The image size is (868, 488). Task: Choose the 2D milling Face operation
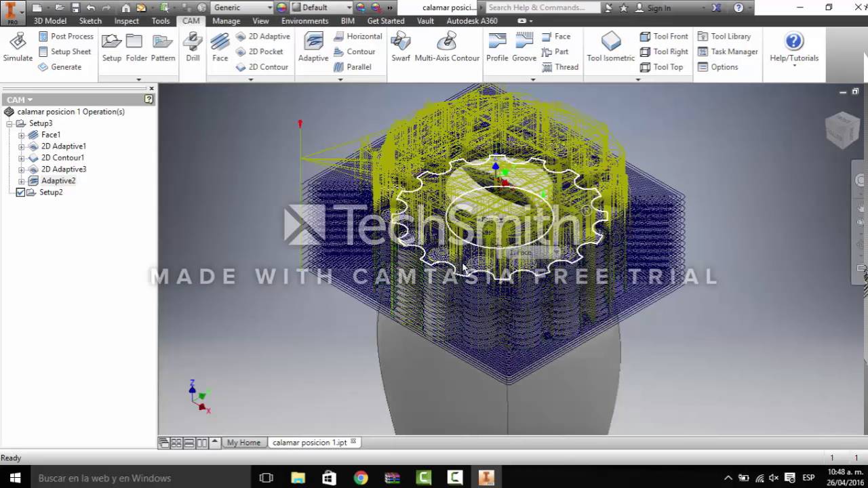tap(220, 47)
